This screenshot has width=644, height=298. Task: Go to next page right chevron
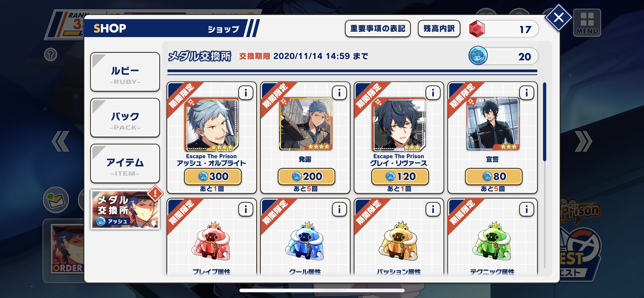tap(583, 141)
